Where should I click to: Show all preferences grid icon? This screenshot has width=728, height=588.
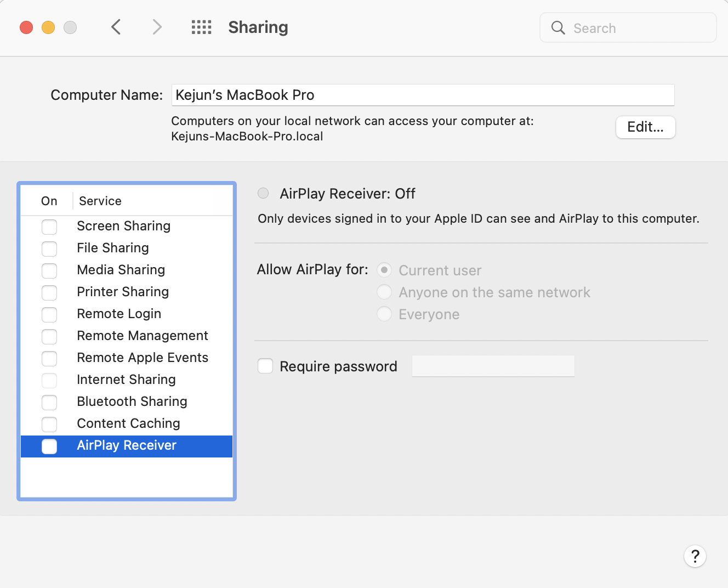pos(201,27)
